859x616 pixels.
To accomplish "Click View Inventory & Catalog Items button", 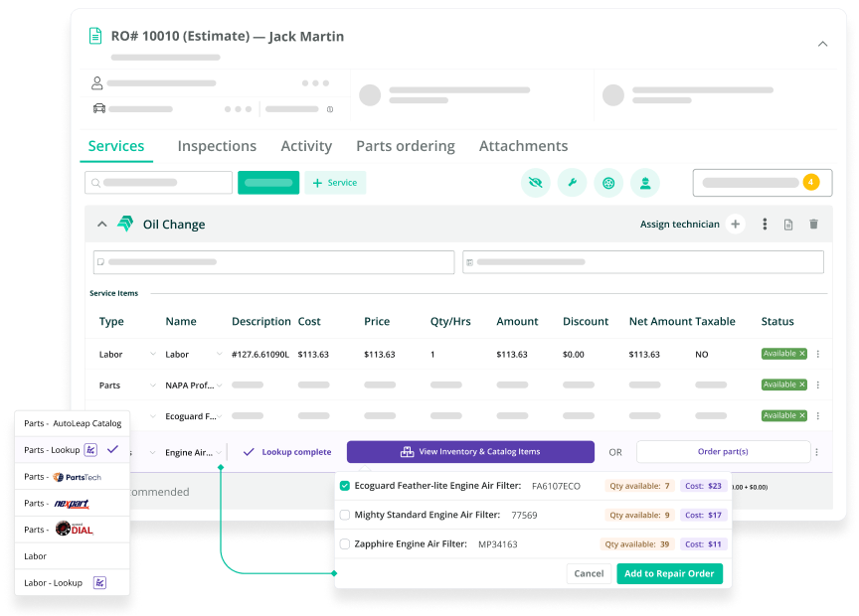I will click(x=470, y=452).
